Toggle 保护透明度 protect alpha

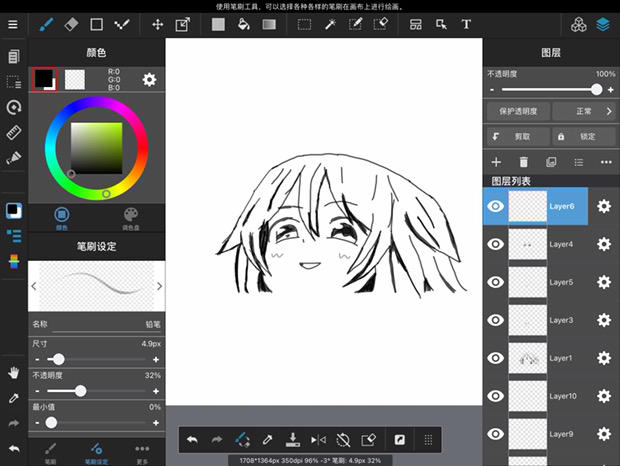point(518,111)
